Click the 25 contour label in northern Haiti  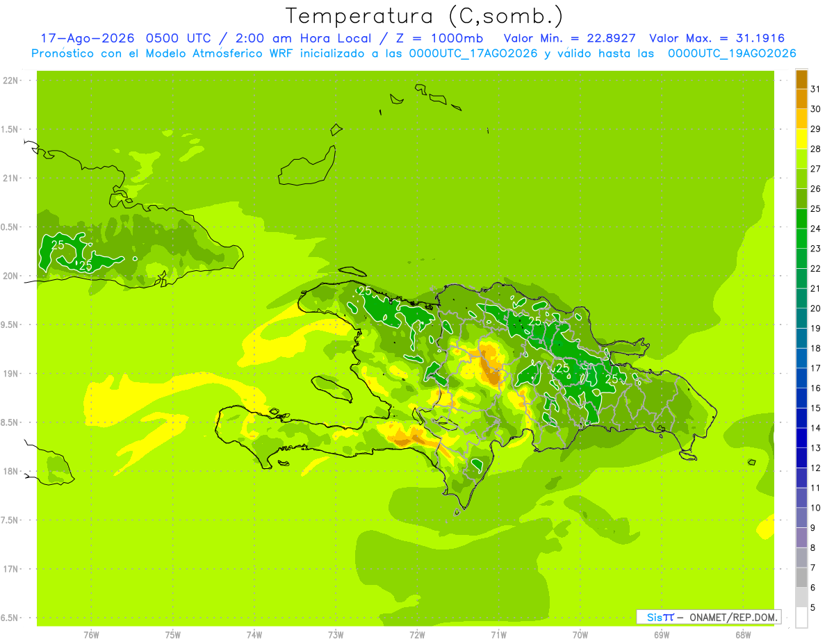click(x=365, y=290)
